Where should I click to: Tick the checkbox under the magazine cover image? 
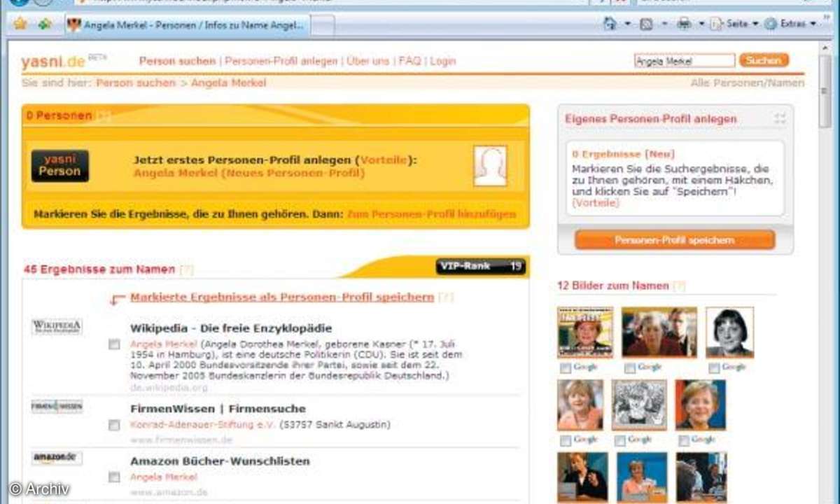tap(566, 367)
